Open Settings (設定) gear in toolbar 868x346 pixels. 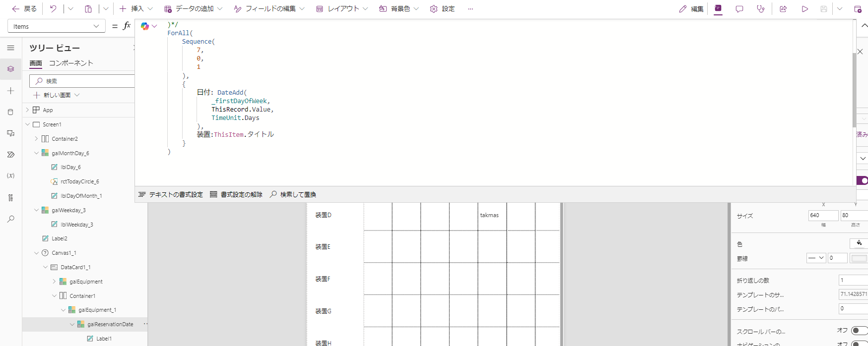[x=442, y=8]
